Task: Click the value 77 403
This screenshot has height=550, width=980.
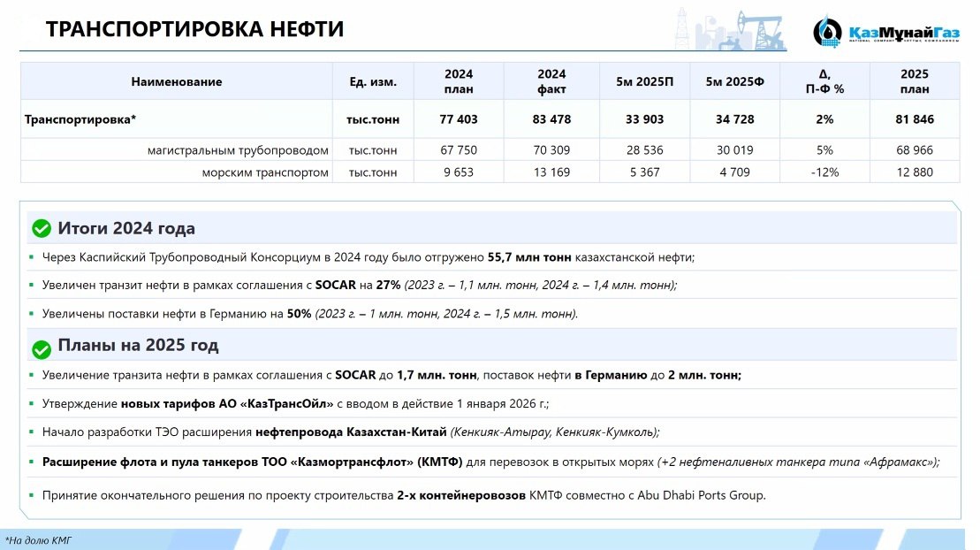Action: tap(458, 118)
